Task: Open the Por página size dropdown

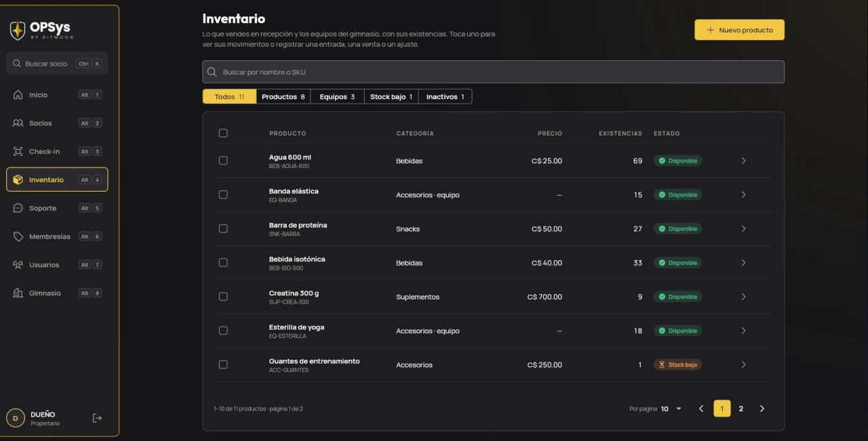Action: pyautogui.click(x=671, y=408)
